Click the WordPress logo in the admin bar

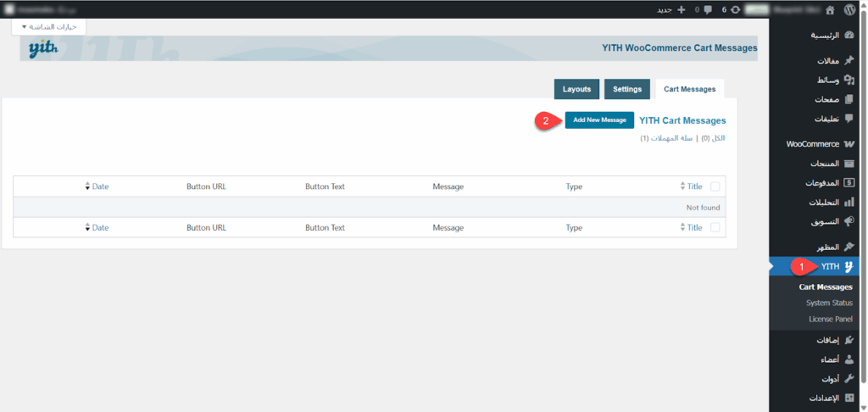tap(853, 9)
